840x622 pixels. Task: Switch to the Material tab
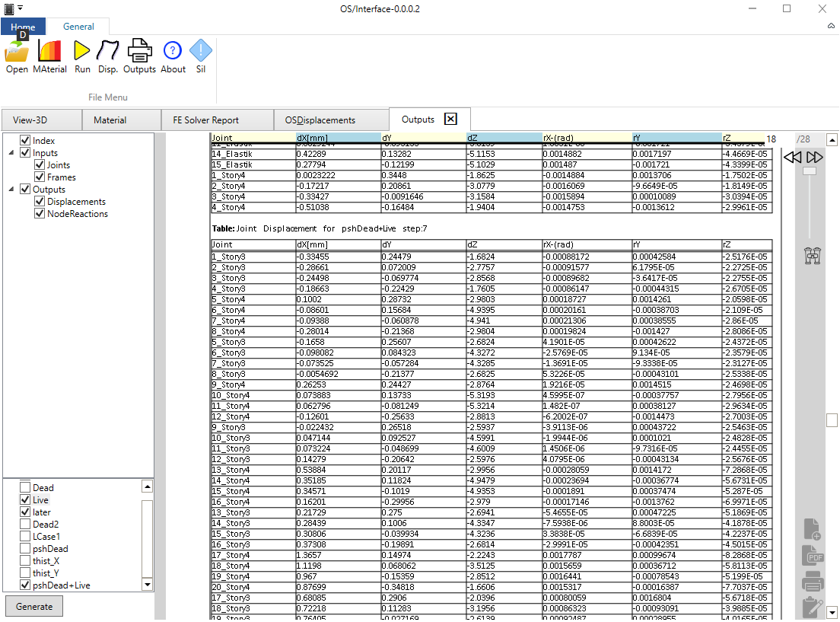point(122,120)
